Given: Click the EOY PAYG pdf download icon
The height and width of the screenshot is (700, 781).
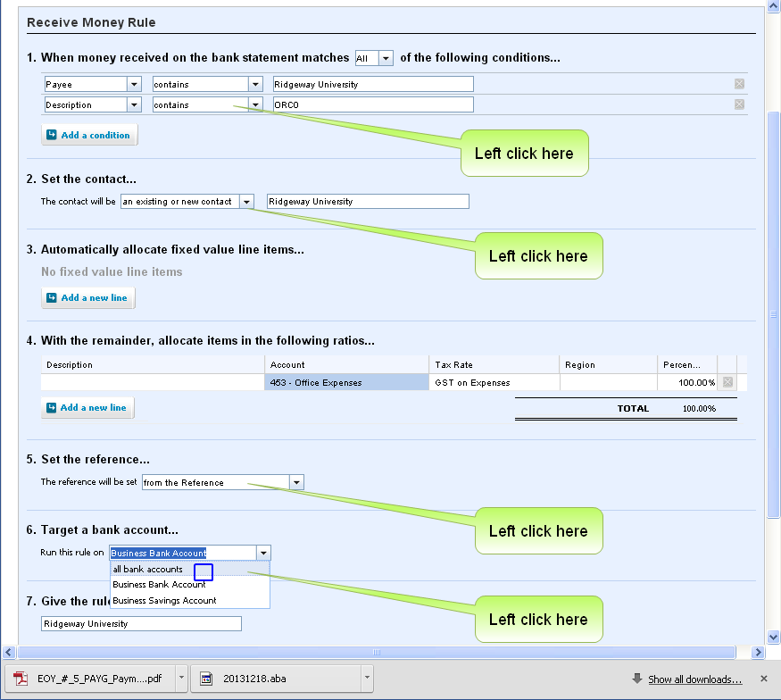Looking at the screenshot, I should pos(21,679).
